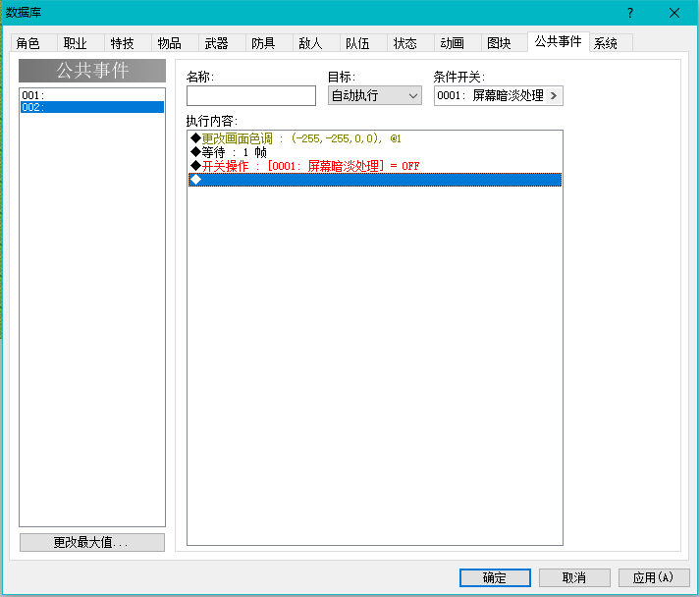This screenshot has height=597, width=700.
Task: Select the 敌人 tab
Action: coord(316,43)
